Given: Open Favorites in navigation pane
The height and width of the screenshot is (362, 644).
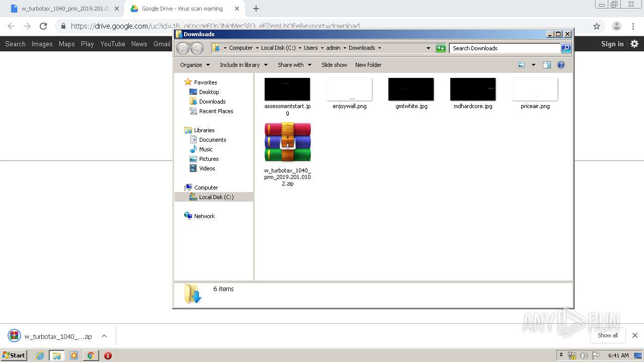Looking at the screenshot, I should 205,82.
